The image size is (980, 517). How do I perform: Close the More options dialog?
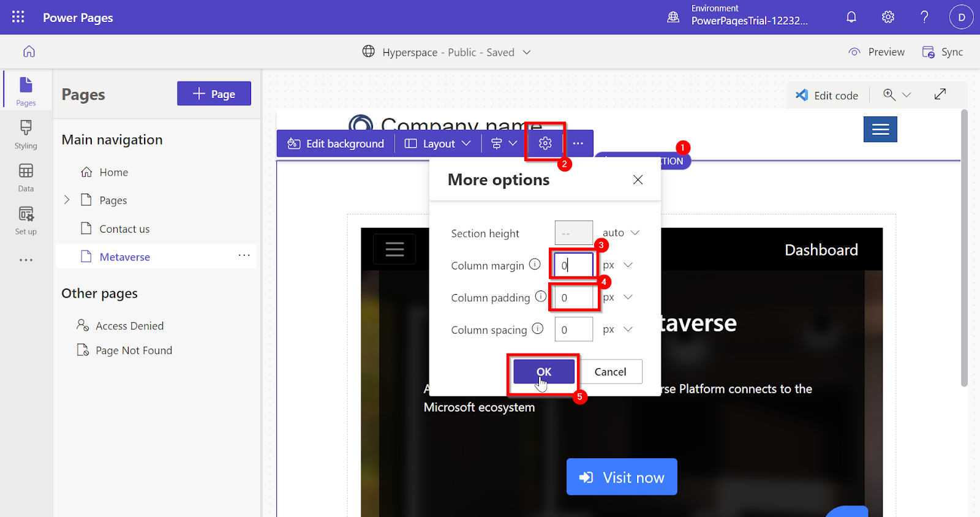[638, 179]
